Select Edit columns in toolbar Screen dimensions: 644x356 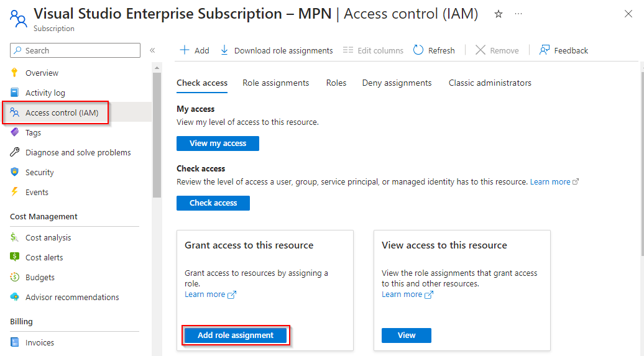click(x=373, y=50)
